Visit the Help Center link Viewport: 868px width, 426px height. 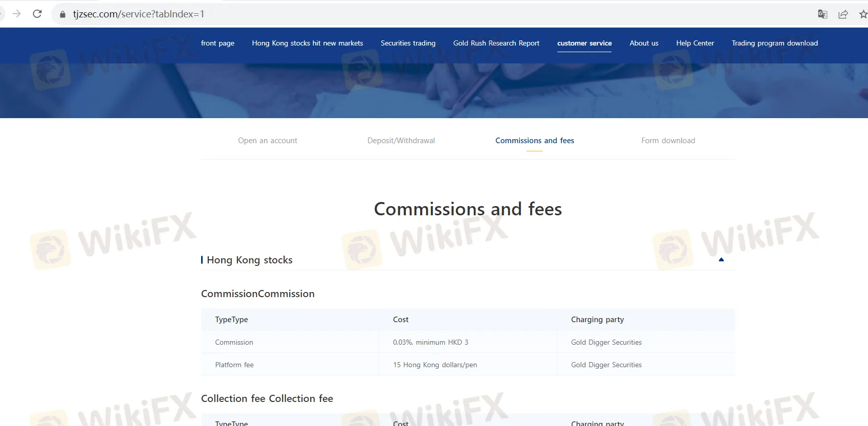pos(695,43)
